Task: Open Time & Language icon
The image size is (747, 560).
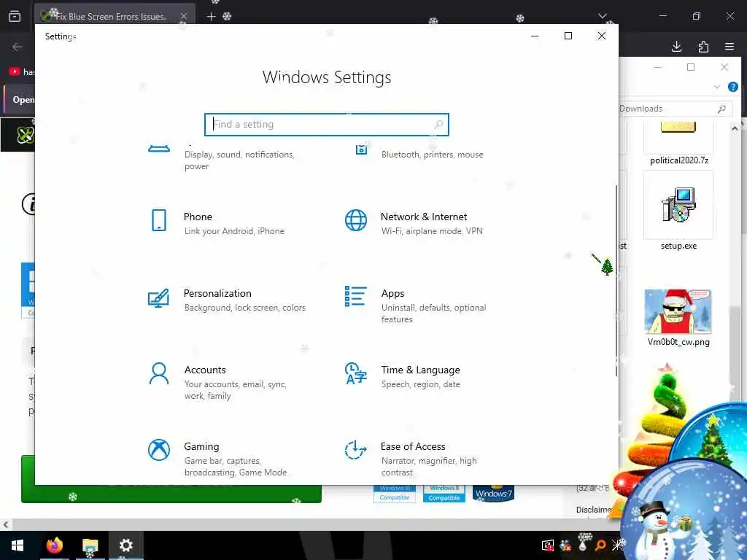Action: [356, 373]
